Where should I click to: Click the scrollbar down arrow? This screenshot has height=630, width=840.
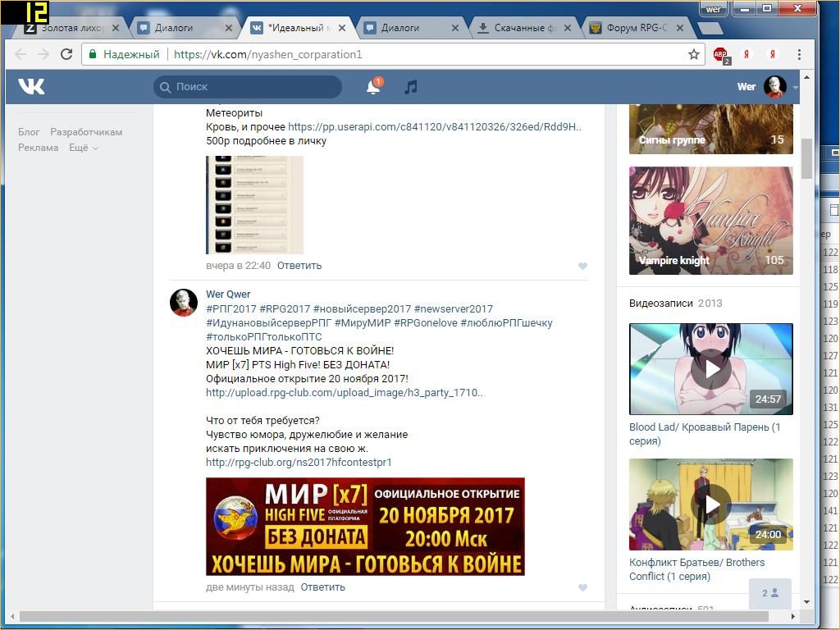pyautogui.click(x=807, y=602)
